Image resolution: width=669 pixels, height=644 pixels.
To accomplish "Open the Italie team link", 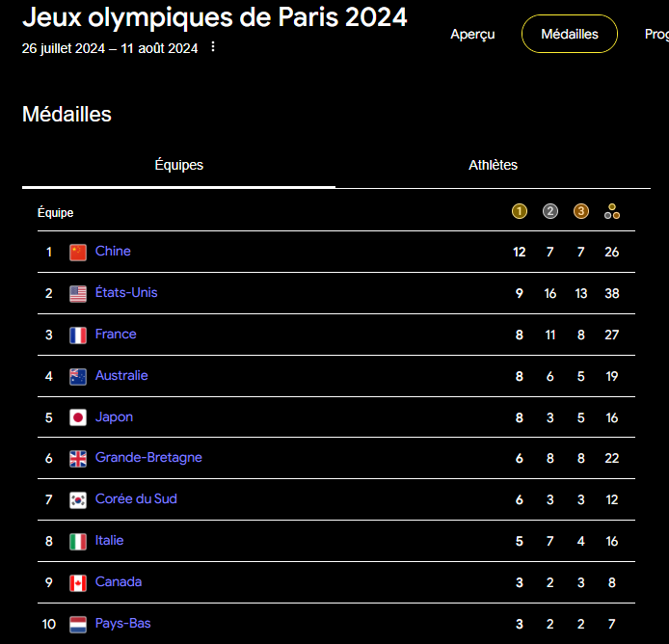I will (109, 541).
